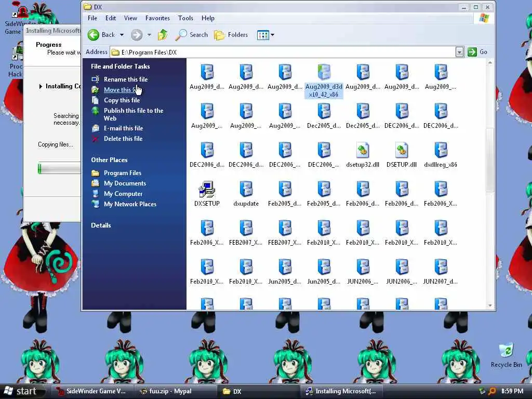Expand the Address bar dropdown
This screenshot has width=532, height=399.
point(459,52)
